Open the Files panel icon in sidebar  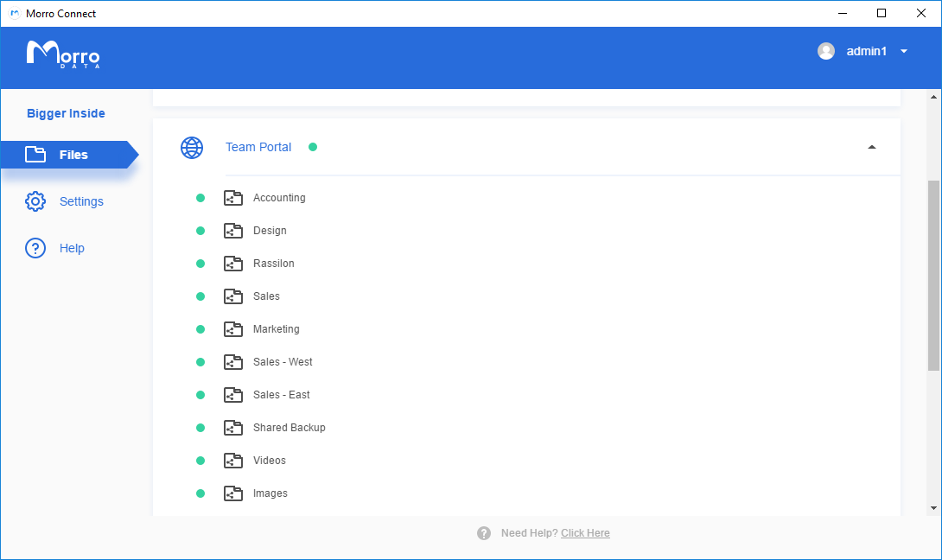[35, 154]
